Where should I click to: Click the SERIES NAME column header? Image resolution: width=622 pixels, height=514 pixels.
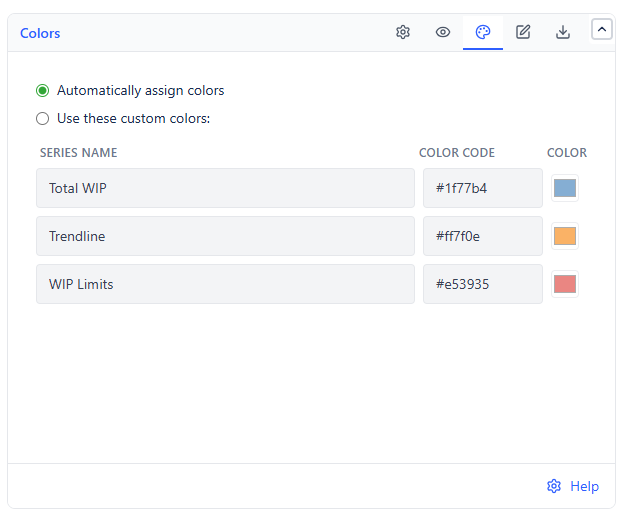pyautogui.click(x=79, y=153)
